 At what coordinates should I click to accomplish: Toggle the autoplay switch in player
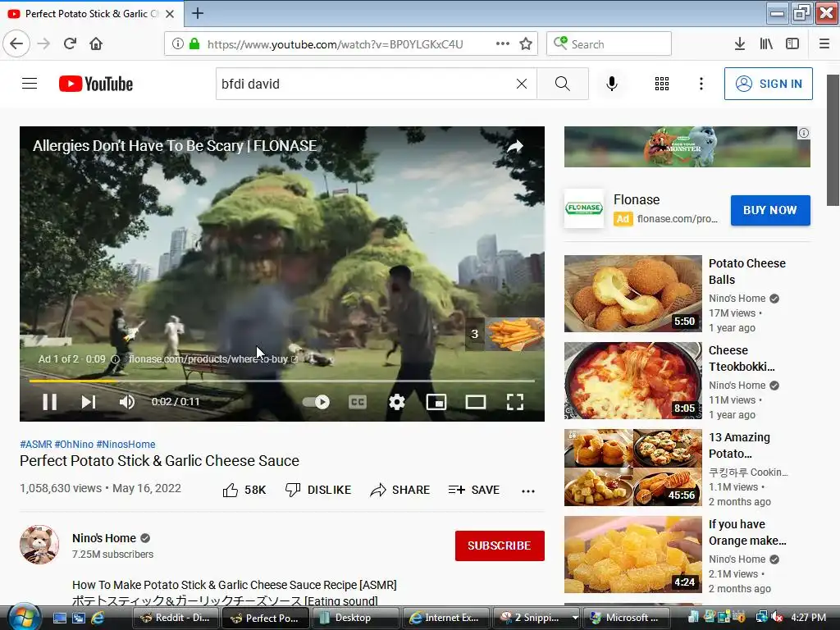point(316,402)
